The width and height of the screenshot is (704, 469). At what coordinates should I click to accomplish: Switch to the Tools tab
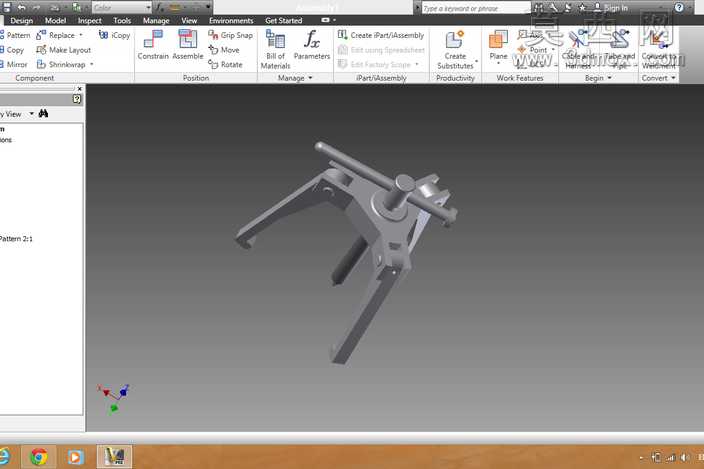click(x=122, y=21)
